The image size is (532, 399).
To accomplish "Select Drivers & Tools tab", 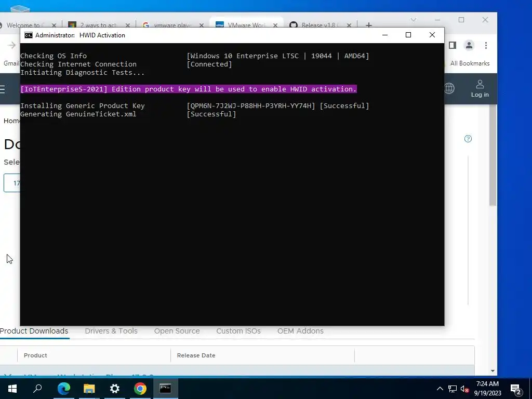I will pos(111,331).
